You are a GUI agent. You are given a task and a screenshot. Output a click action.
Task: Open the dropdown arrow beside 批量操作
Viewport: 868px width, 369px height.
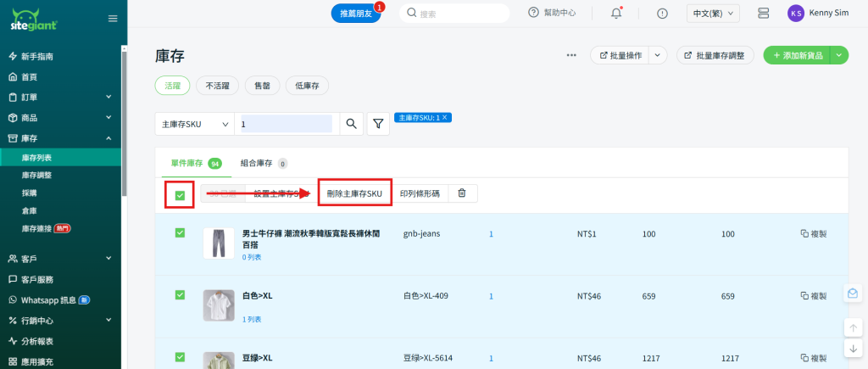(658, 55)
